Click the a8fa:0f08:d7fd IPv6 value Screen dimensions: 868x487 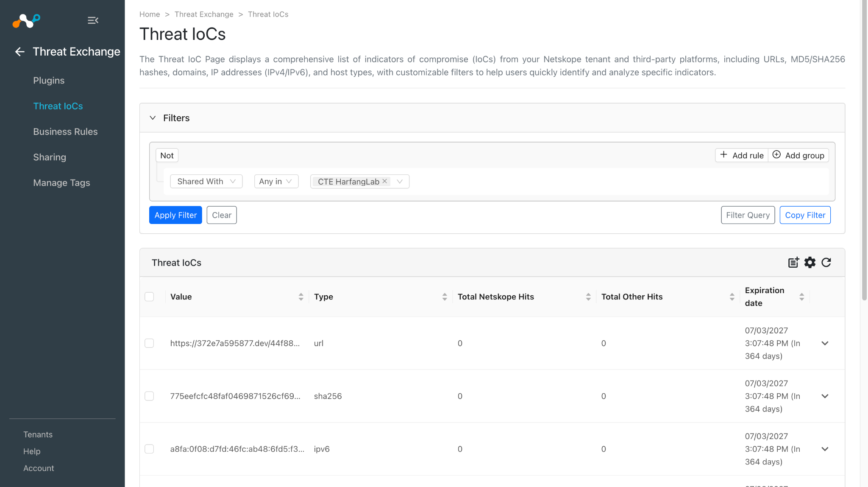(x=237, y=449)
